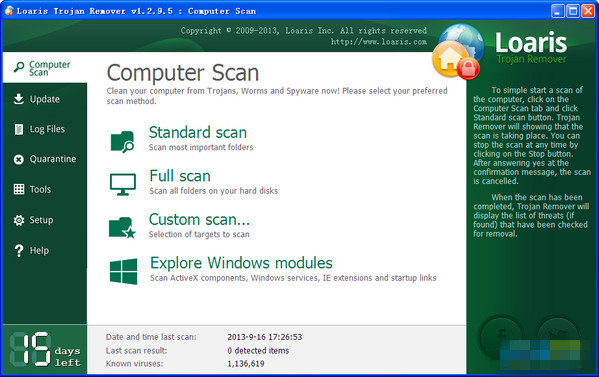
Task: Click the Custom scan folder-star icon
Action: (x=122, y=228)
